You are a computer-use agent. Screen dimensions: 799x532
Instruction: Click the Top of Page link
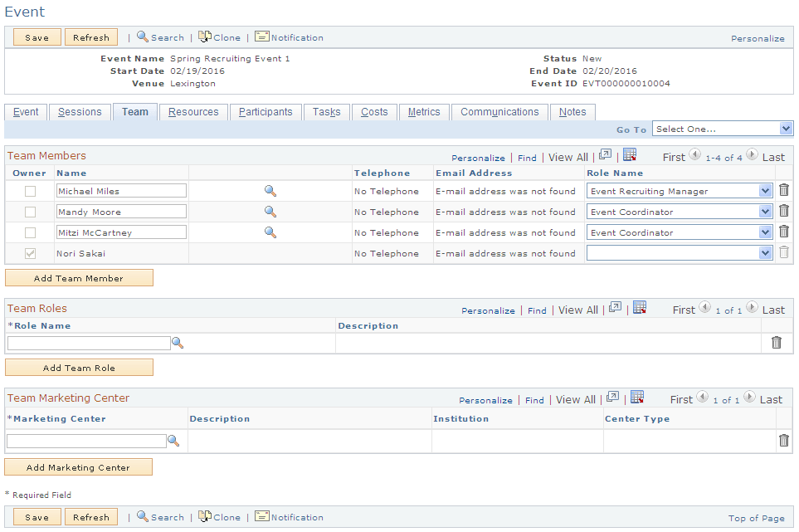(756, 518)
